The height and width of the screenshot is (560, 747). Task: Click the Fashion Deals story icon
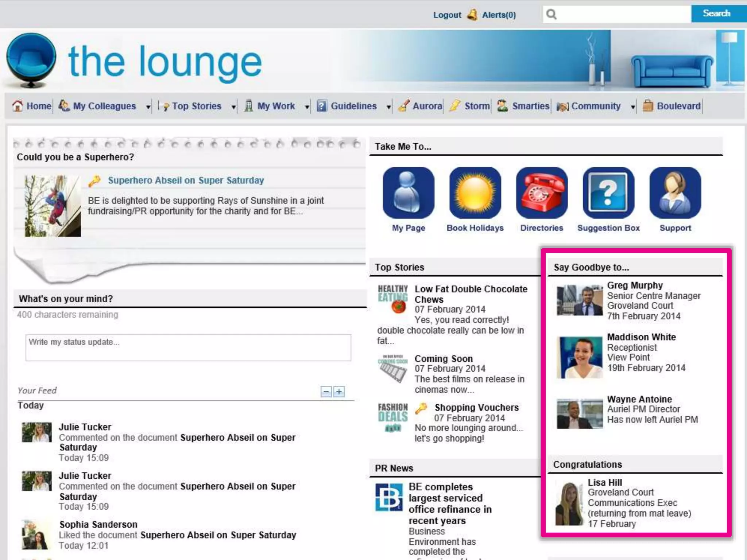(x=393, y=417)
